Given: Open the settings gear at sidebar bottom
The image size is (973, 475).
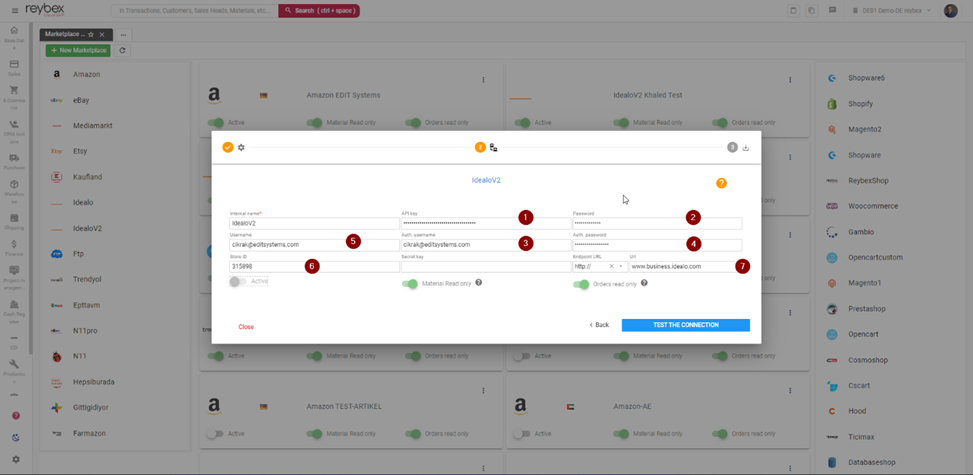Looking at the screenshot, I should coord(16,459).
